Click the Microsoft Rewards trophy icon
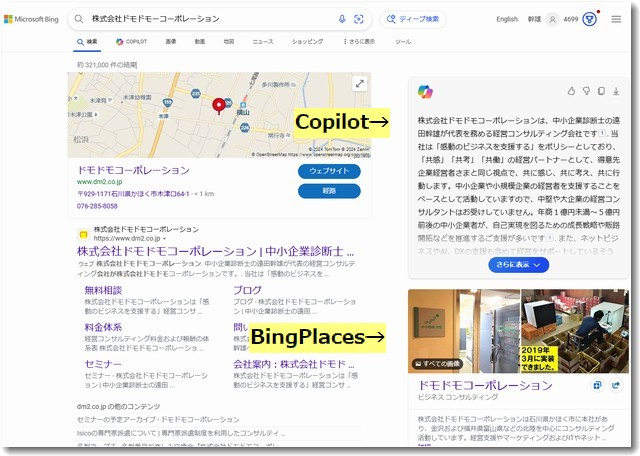The height and width of the screenshot is (456, 640). (x=590, y=19)
